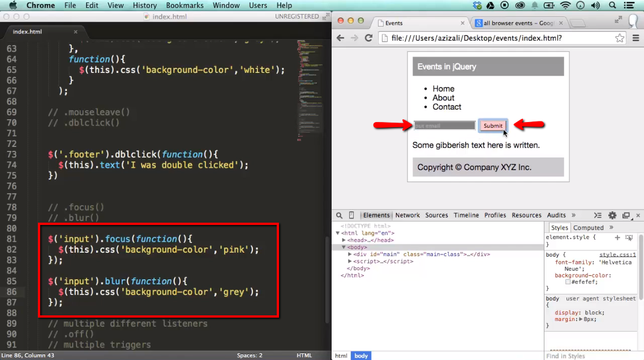
Task: Open the Bookmarks menu in the menu bar
Action: pos(184,5)
